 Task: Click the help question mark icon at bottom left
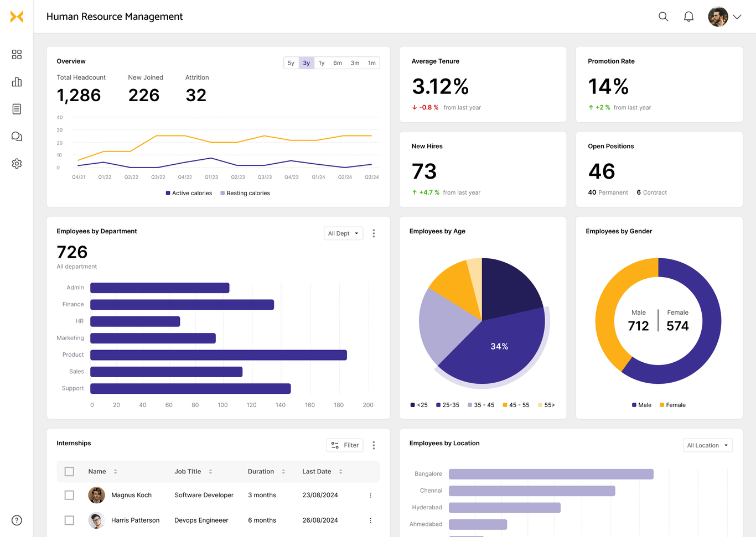coord(17,520)
